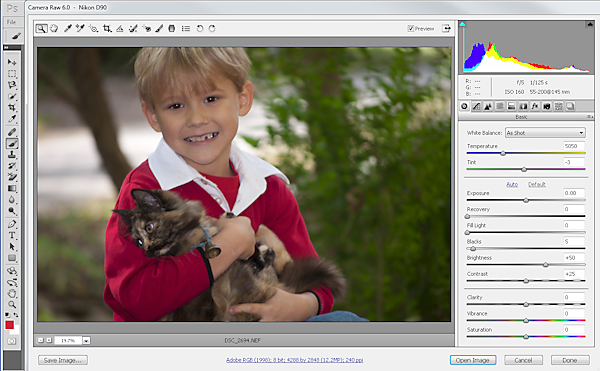Screen dimensions: 600x371
Task: Rotate image 90° clockwise
Action: [212, 28]
